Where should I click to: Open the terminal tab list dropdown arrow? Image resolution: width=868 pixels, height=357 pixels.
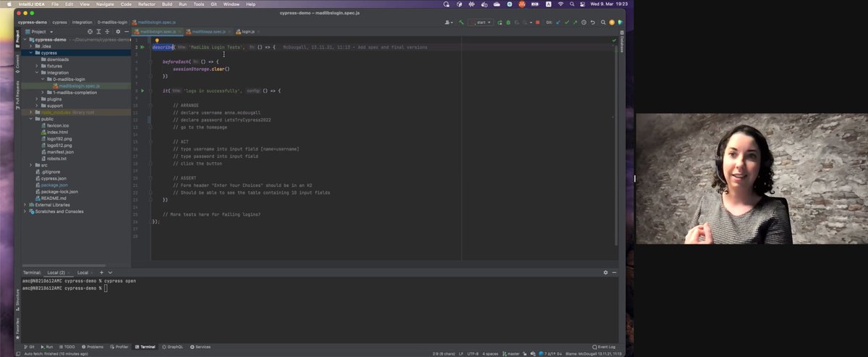pos(111,272)
